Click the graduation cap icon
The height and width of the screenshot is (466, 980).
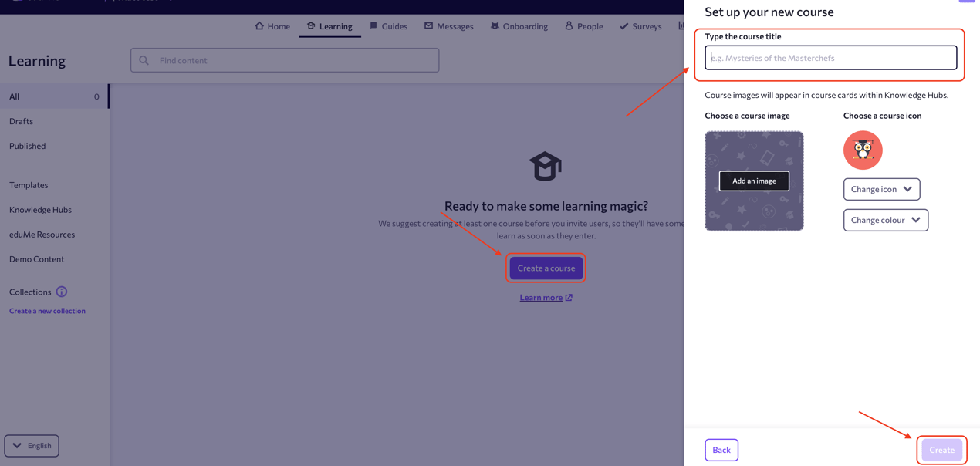pyautogui.click(x=545, y=167)
